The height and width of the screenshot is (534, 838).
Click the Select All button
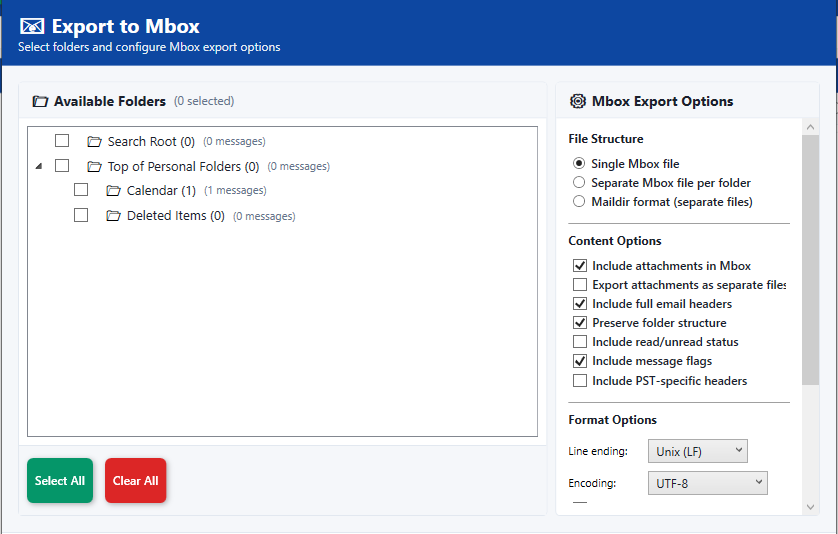[x=60, y=481]
